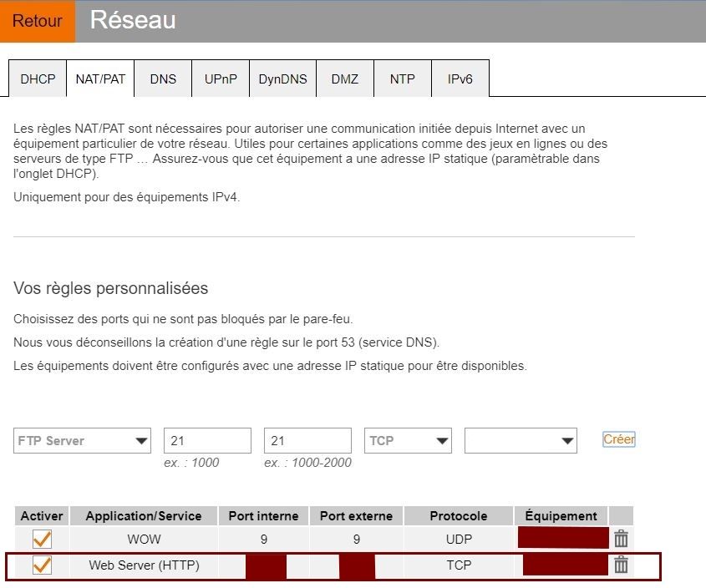Delete the WOW rule with trash icon
This screenshot has height=588, width=706.
621,540
